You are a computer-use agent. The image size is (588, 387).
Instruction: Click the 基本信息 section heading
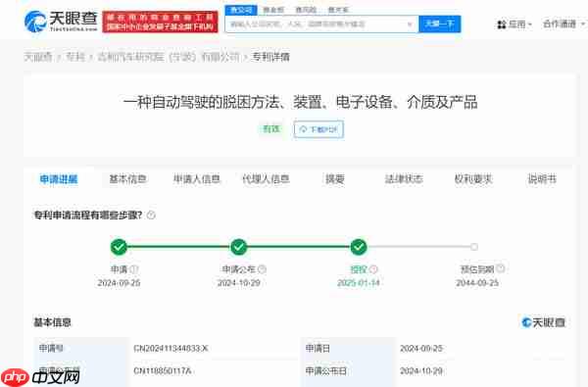tap(53, 322)
